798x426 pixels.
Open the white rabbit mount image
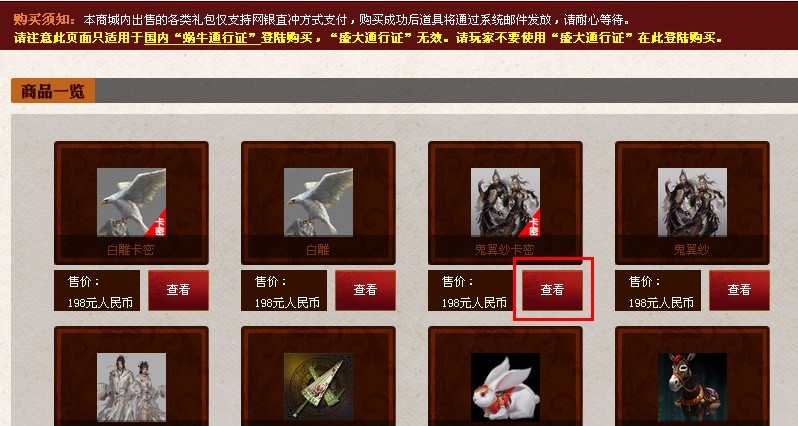pyautogui.click(x=505, y=387)
